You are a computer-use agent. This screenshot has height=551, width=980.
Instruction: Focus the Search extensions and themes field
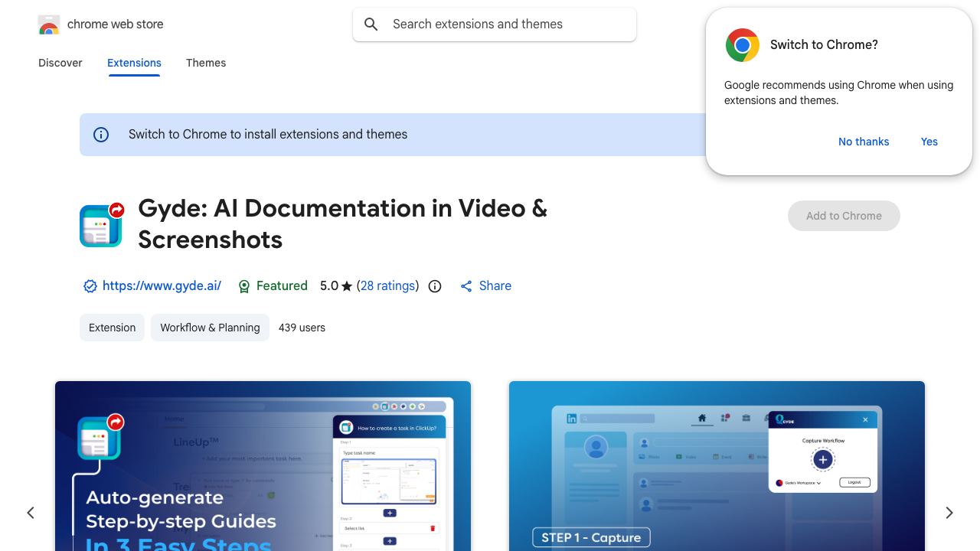click(x=495, y=24)
